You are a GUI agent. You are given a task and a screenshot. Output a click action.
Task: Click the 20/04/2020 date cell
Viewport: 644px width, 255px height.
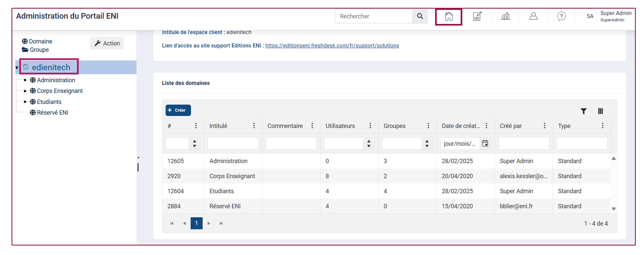[466, 176]
